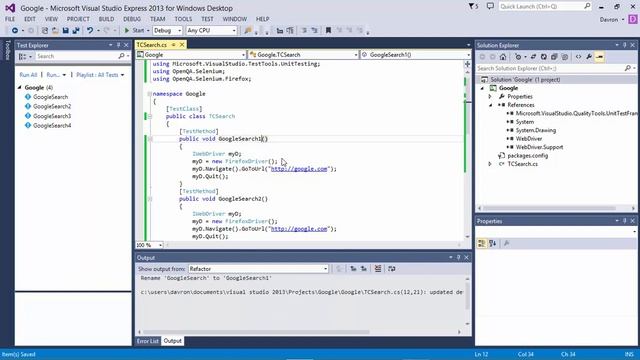Toggle auto-hide pin on Solution Explorer panel
The width and height of the screenshot is (640, 360).
tap(624, 45)
